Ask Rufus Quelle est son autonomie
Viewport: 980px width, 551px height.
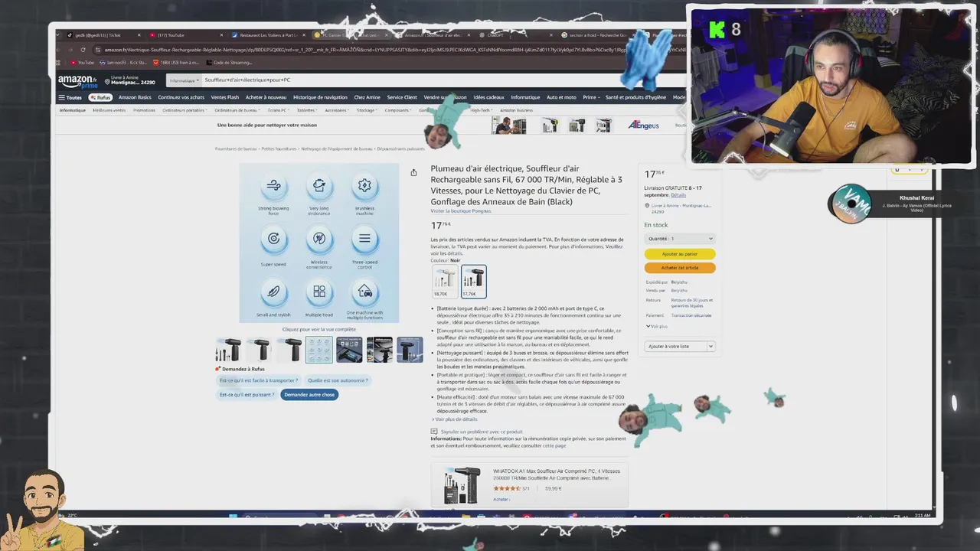(338, 380)
